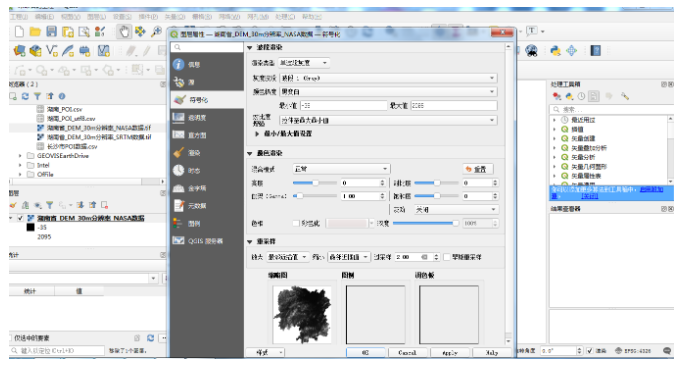The image size is (680, 368).
Task: Enable the 早期重采样 early resampling checkbox
Action: click(447, 257)
